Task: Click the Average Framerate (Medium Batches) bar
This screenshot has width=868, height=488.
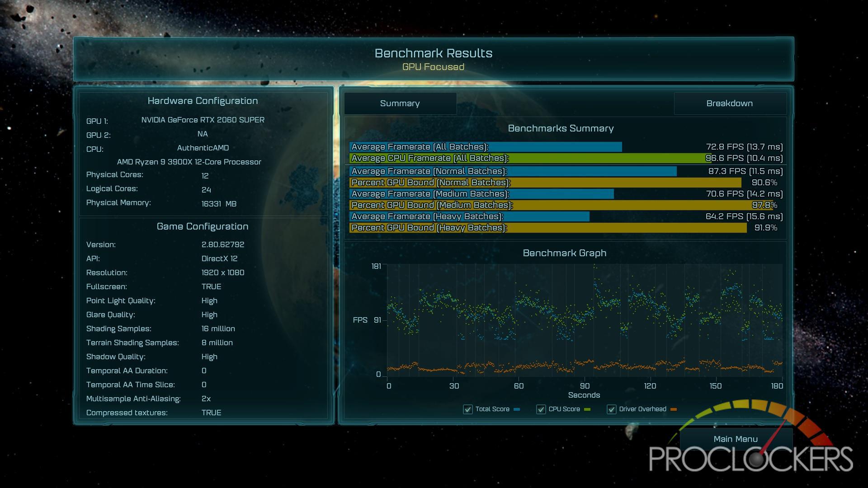Action: tap(481, 194)
